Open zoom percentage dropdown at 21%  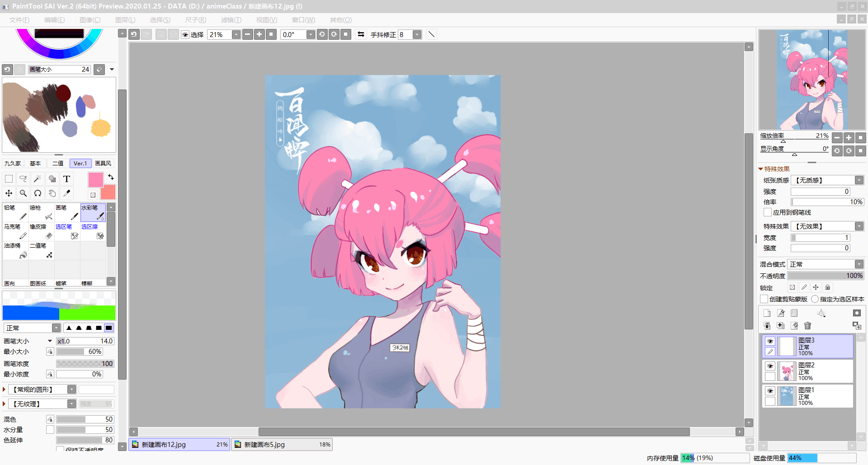(236, 35)
